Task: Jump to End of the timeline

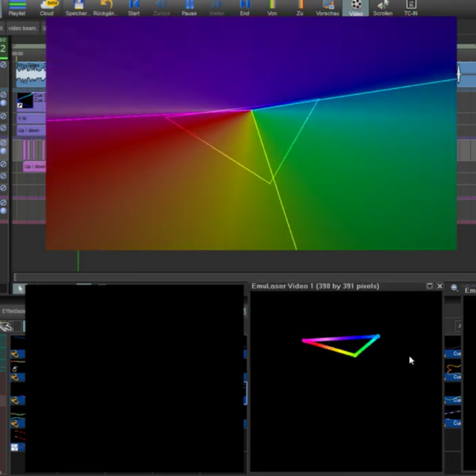Action: (243, 8)
